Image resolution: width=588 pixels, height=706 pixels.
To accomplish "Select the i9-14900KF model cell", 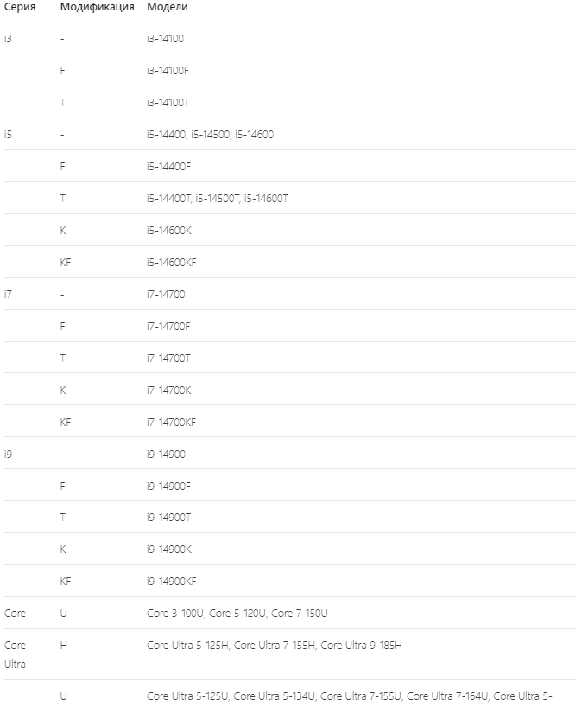I will click(172, 582).
